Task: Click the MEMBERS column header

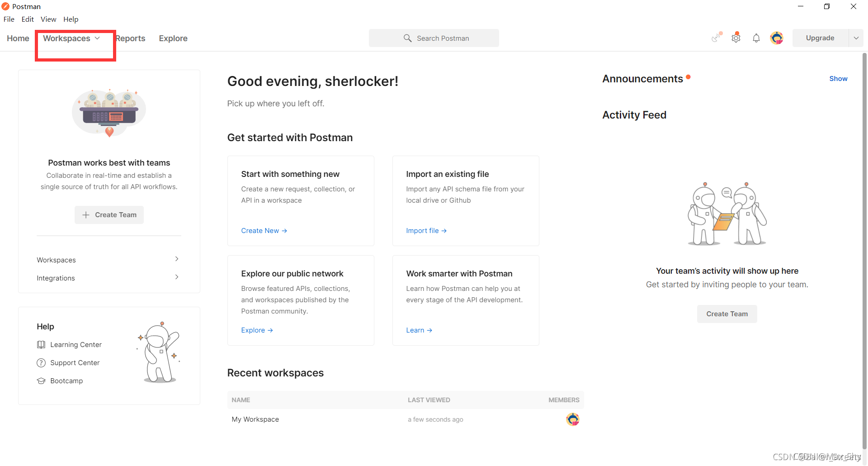Action: [564, 400]
